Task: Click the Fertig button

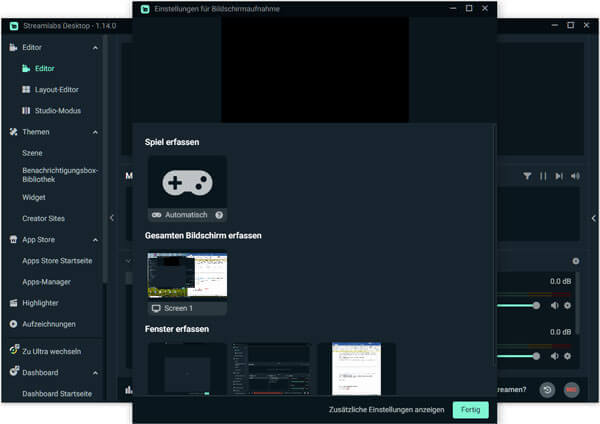Action: pyautogui.click(x=470, y=409)
